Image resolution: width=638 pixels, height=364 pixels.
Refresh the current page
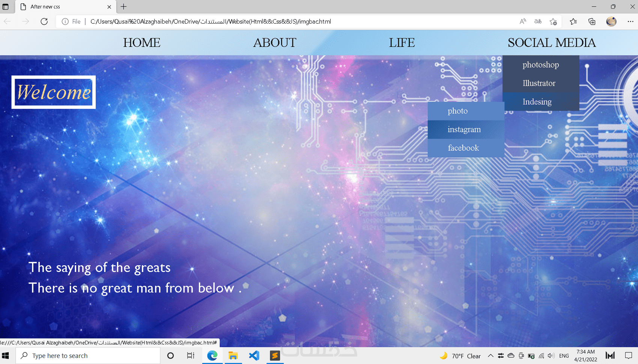pyautogui.click(x=44, y=21)
